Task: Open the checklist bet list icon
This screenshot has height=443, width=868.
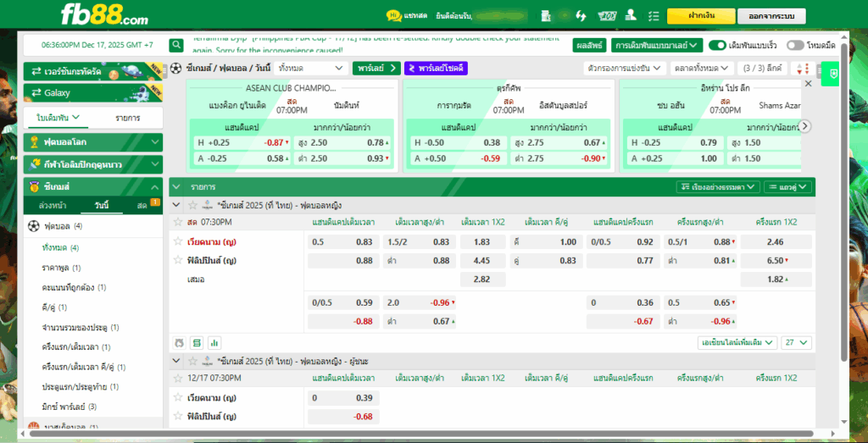Action: point(654,16)
